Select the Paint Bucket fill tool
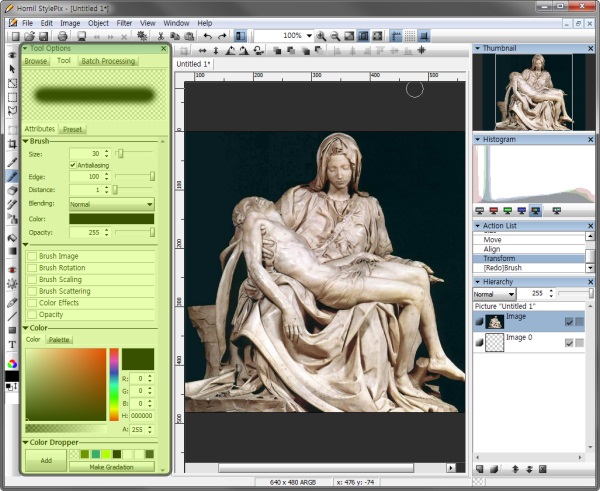The width and height of the screenshot is (600, 491). (12, 238)
